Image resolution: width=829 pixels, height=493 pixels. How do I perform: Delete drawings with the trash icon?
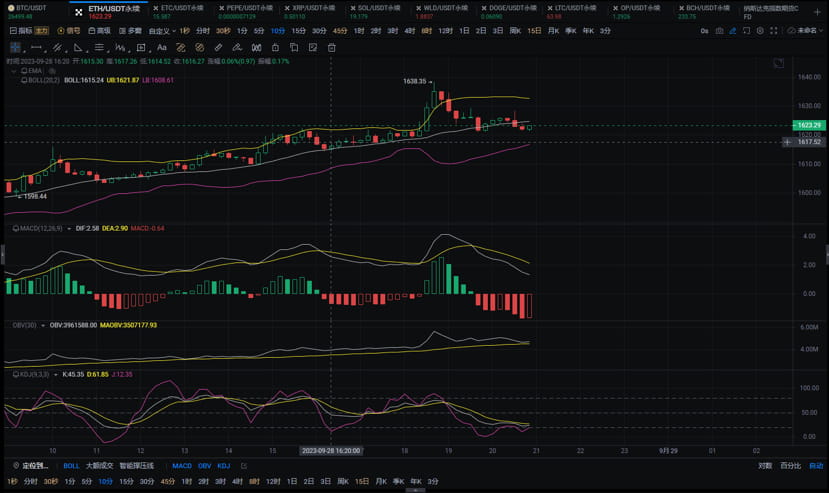pyautogui.click(x=331, y=48)
